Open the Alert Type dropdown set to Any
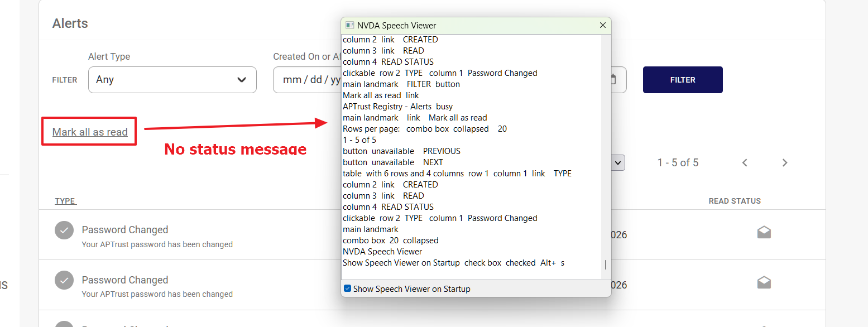The height and width of the screenshot is (327, 868). [172, 80]
